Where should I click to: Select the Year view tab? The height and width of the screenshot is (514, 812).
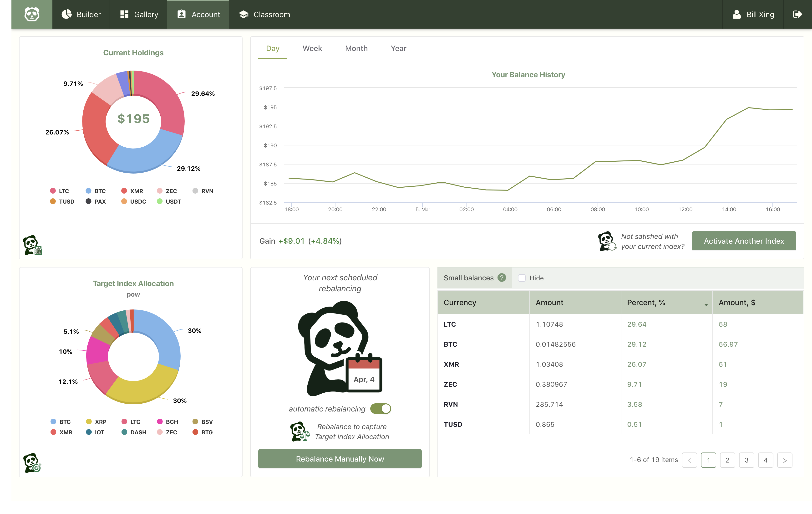pos(398,48)
